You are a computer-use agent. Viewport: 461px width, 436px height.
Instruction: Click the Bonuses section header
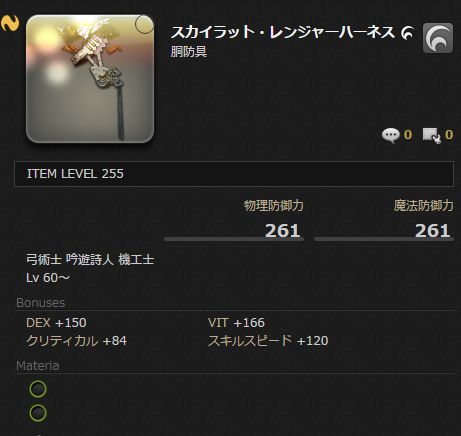click(41, 303)
